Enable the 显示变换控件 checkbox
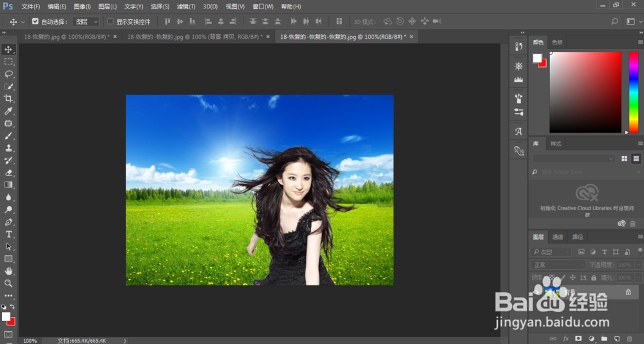 (x=111, y=21)
